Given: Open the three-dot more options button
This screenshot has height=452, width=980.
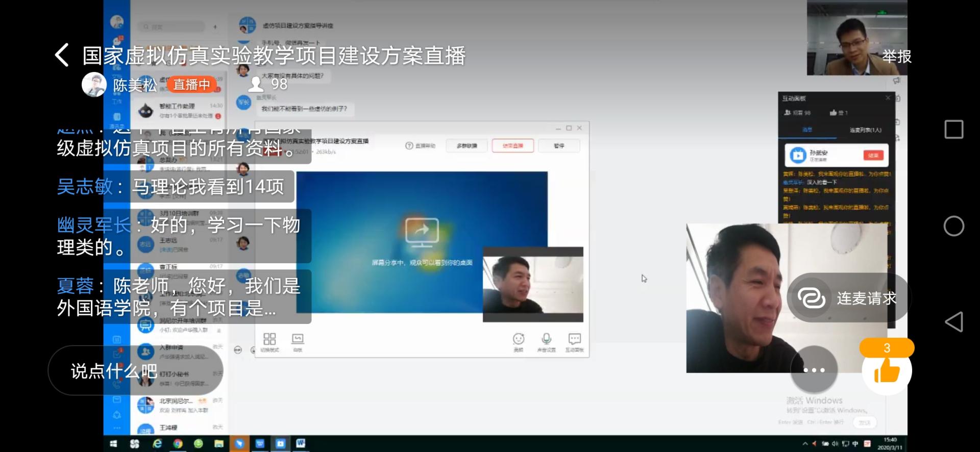Looking at the screenshot, I should [x=814, y=370].
